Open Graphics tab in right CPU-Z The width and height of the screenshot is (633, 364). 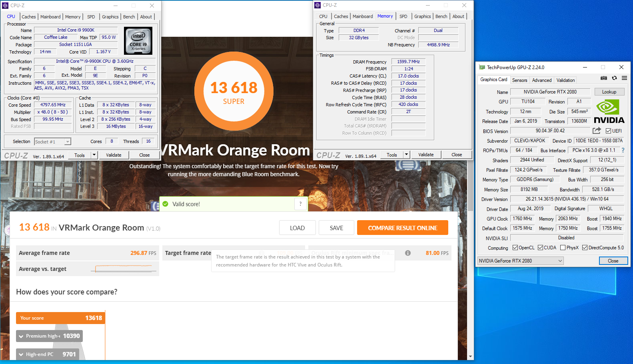[x=423, y=16]
